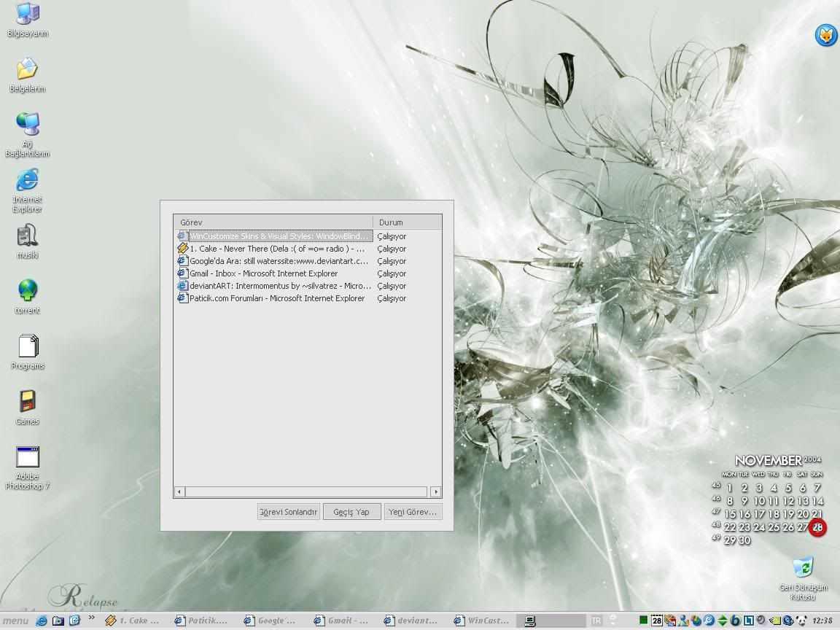Click the third quick launch icon beside the chevron

point(74,621)
